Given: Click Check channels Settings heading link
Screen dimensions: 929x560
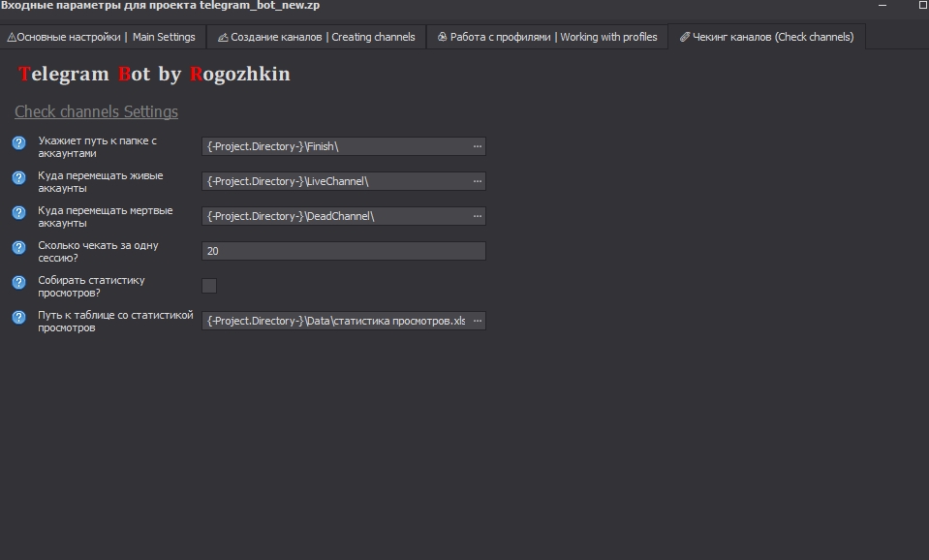Looking at the screenshot, I should point(96,111).
